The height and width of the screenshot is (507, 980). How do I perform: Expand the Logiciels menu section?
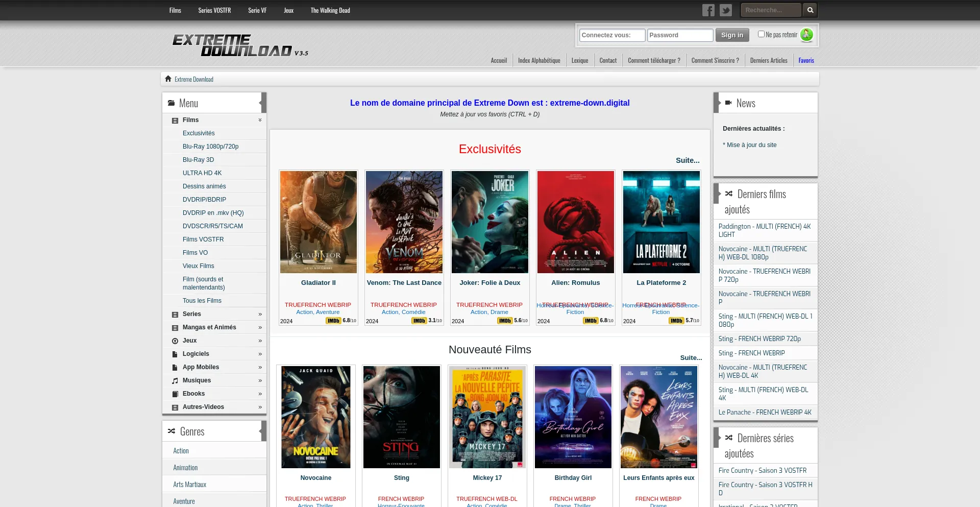pos(260,354)
